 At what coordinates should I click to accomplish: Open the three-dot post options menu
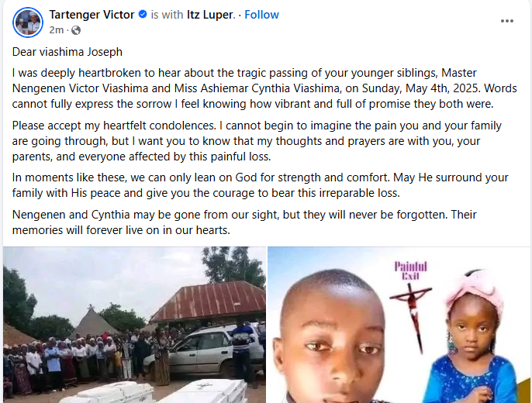pos(507,21)
